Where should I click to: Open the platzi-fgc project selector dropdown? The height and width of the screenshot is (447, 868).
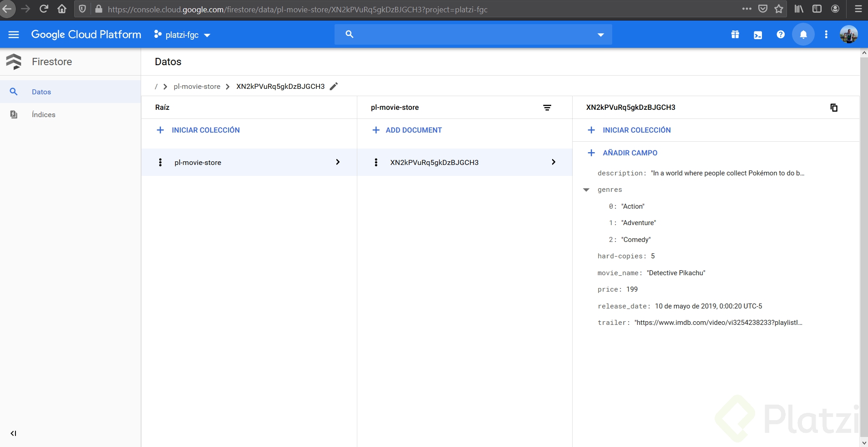182,35
